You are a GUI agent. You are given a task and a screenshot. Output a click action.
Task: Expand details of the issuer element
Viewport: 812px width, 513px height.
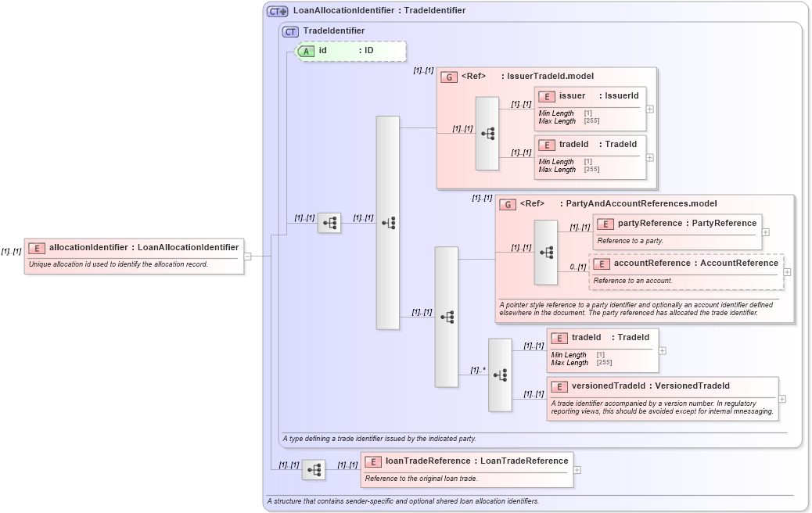649,109
